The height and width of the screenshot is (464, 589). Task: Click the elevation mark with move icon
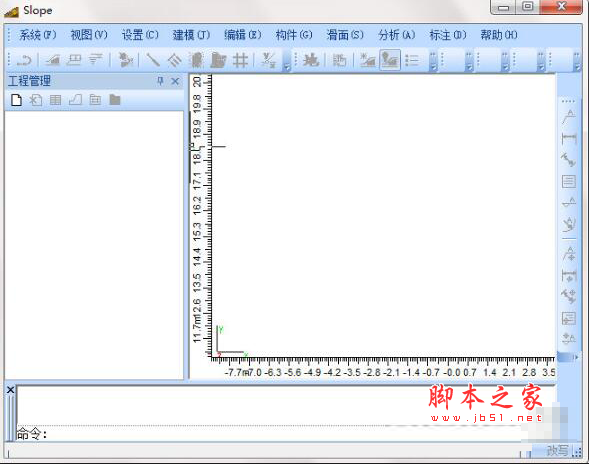(569, 339)
